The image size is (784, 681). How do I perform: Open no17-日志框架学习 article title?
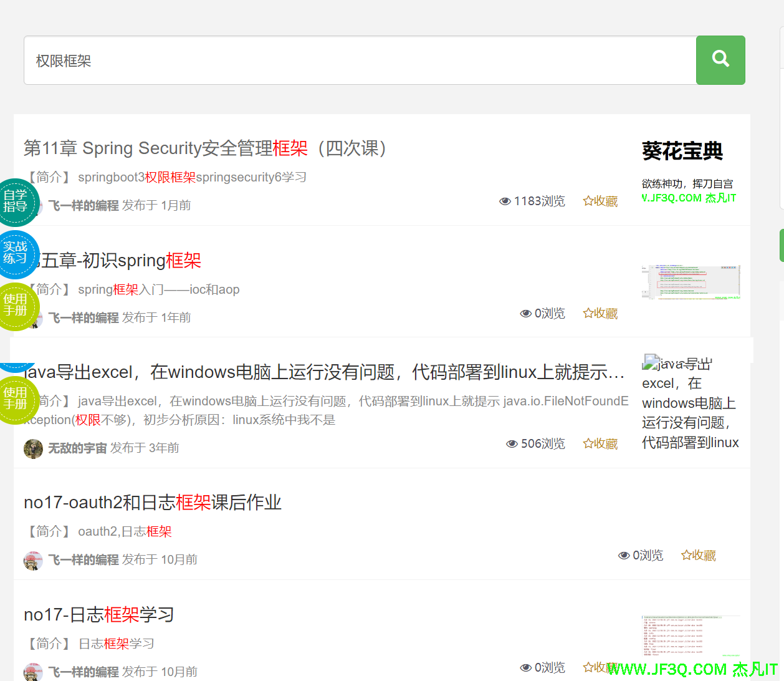pos(99,615)
